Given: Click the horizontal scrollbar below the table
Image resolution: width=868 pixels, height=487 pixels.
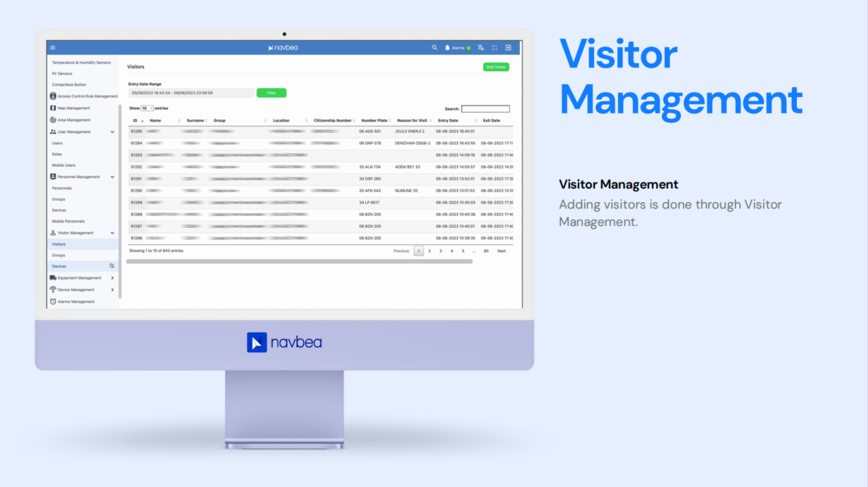Looking at the screenshot, I should point(299,261).
